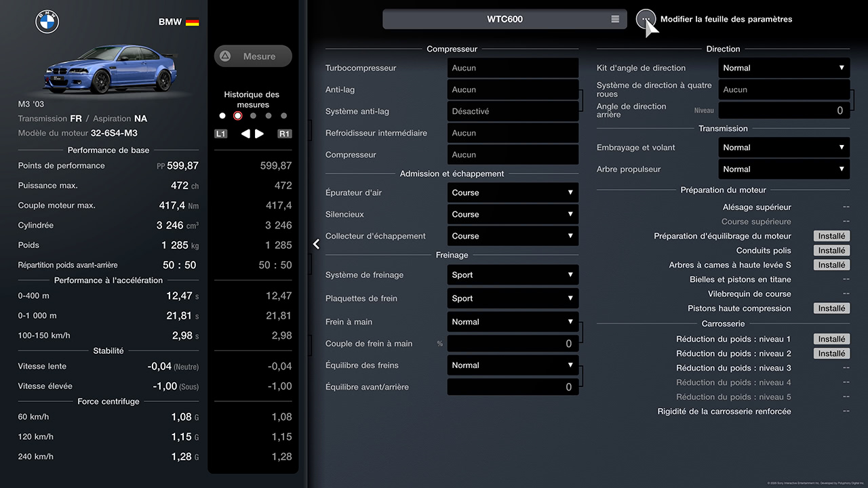The image size is (868, 488).
Task: Click the BMW roundel logo
Action: [x=47, y=22]
